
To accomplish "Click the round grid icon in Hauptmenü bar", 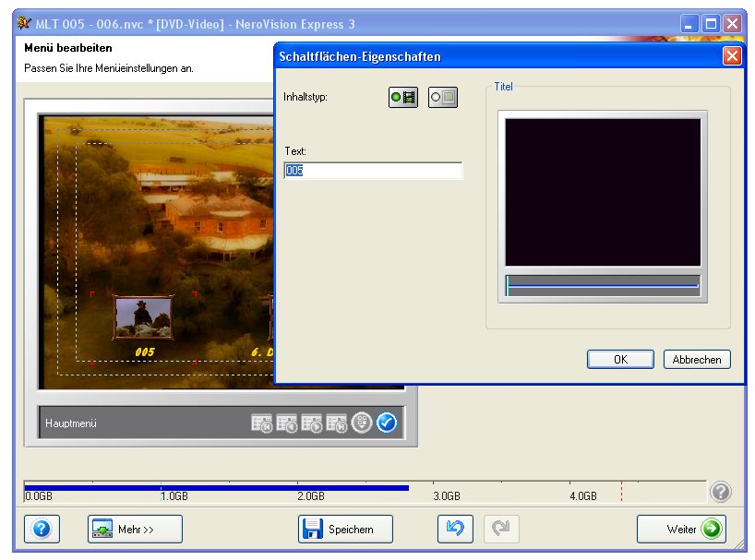I will 363,423.
